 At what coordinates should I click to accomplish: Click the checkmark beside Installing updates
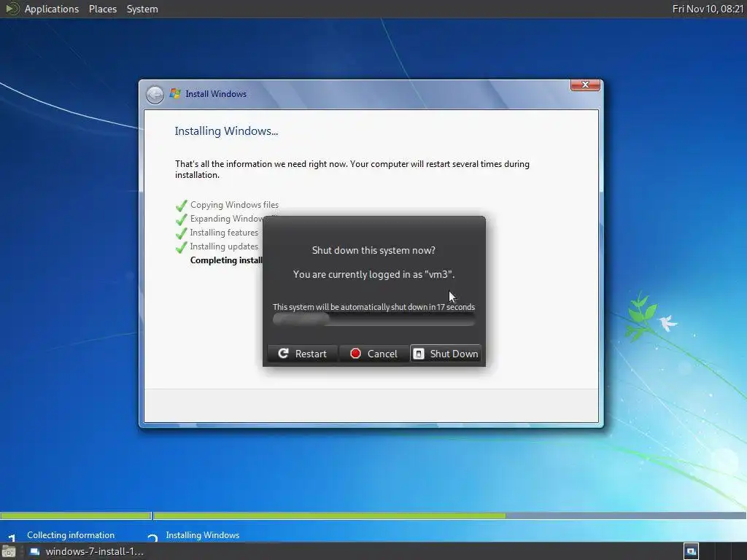pos(182,247)
